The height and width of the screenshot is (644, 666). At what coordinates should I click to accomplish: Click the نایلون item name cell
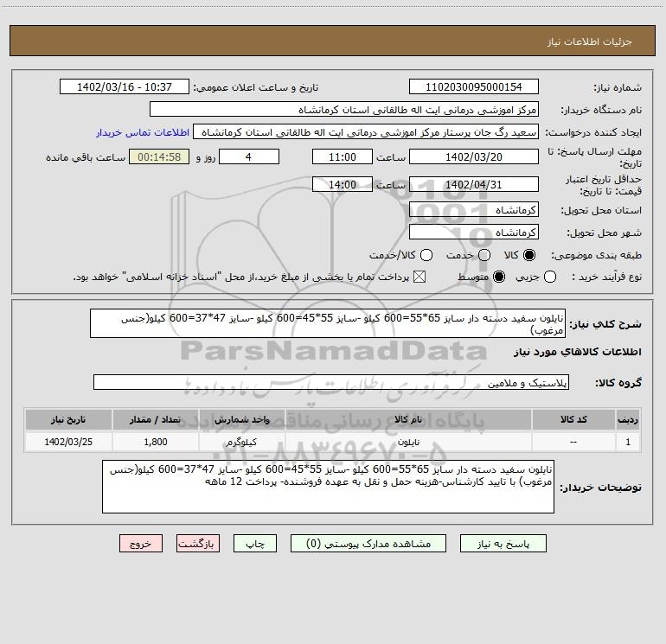[408, 442]
